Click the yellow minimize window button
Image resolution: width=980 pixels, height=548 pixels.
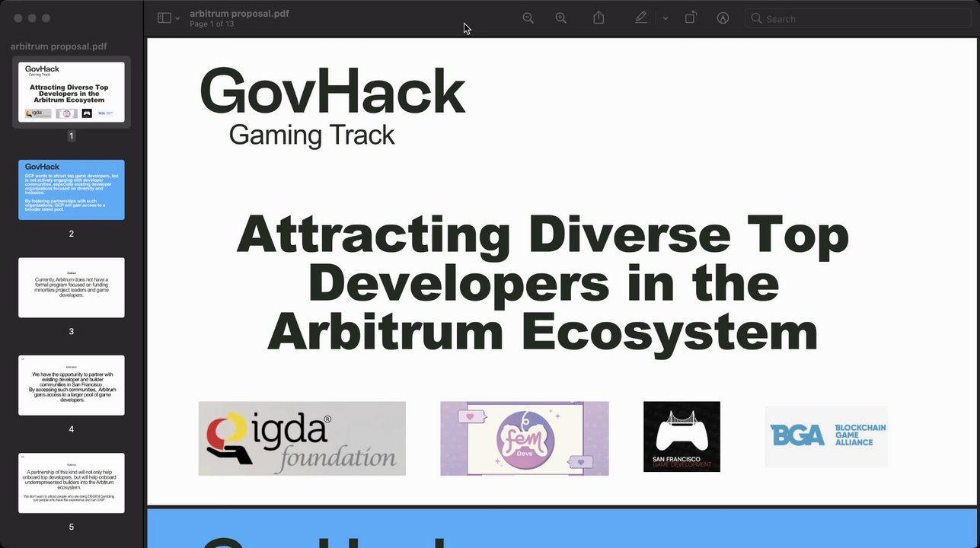pyautogui.click(x=32, y=18)
